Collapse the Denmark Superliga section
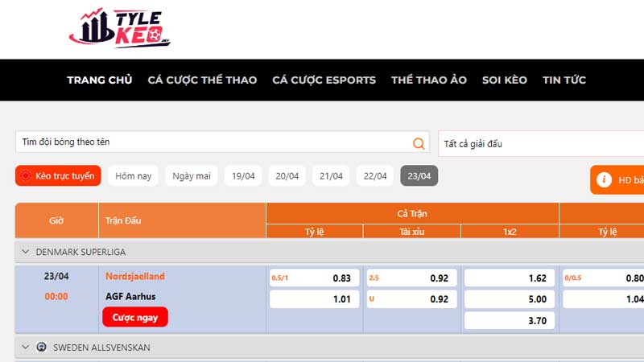This screenshot has width=644, height=362. pyautogui.click(x=25, y=252)
